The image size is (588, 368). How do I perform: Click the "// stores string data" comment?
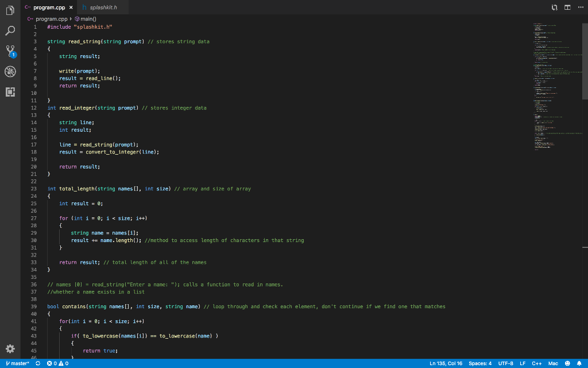[x=179, y=41]
